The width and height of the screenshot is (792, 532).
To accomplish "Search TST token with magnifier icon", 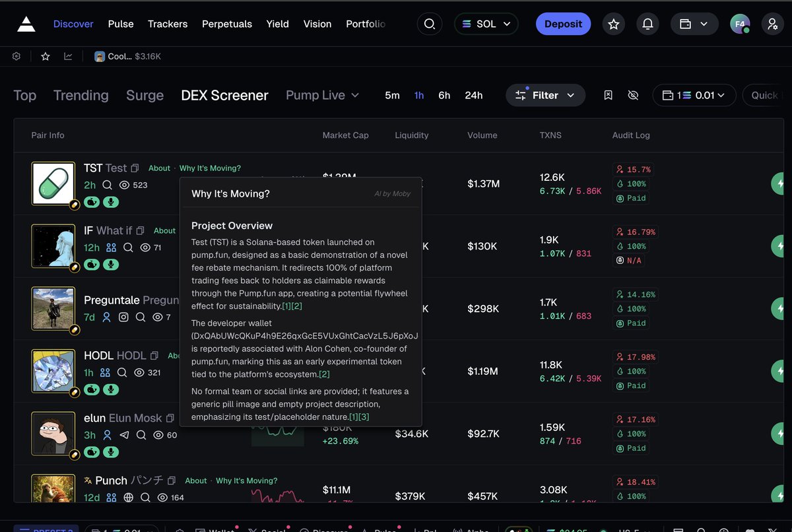I will [107, 185].
